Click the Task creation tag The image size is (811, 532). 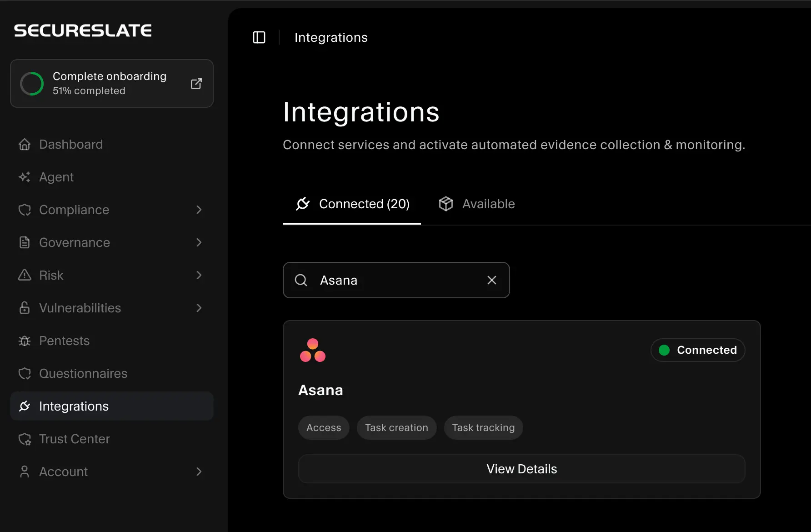click(x=396, y=427)
